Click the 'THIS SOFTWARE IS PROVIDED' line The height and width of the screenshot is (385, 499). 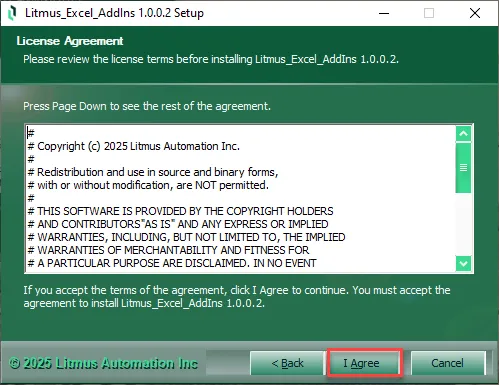coord(180,211)
